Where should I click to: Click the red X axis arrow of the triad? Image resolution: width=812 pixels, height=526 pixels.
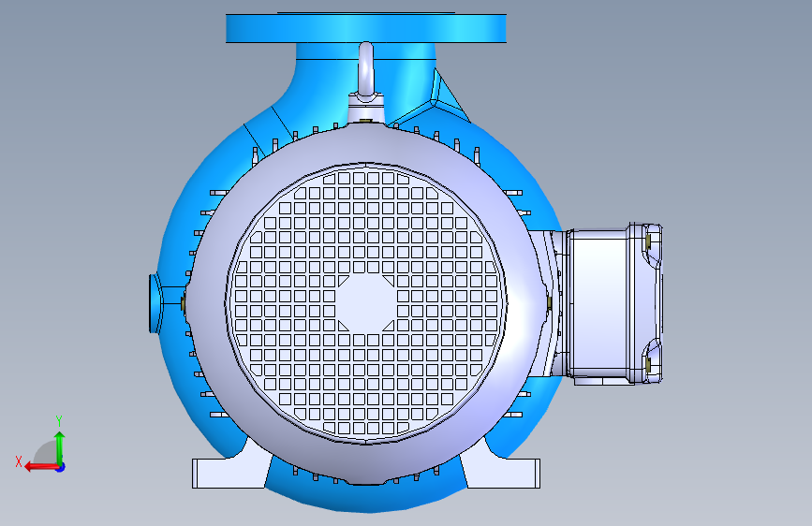tap(41, 467)
